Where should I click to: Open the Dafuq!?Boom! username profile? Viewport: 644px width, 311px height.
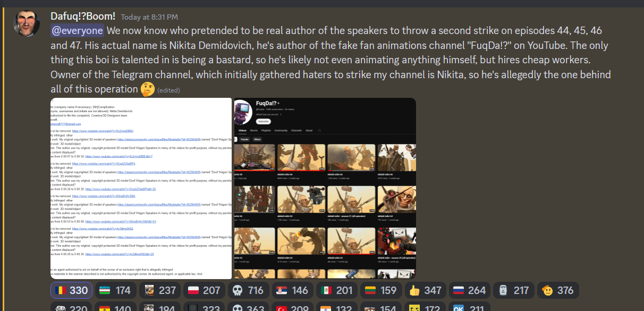[x=82, y=16]
